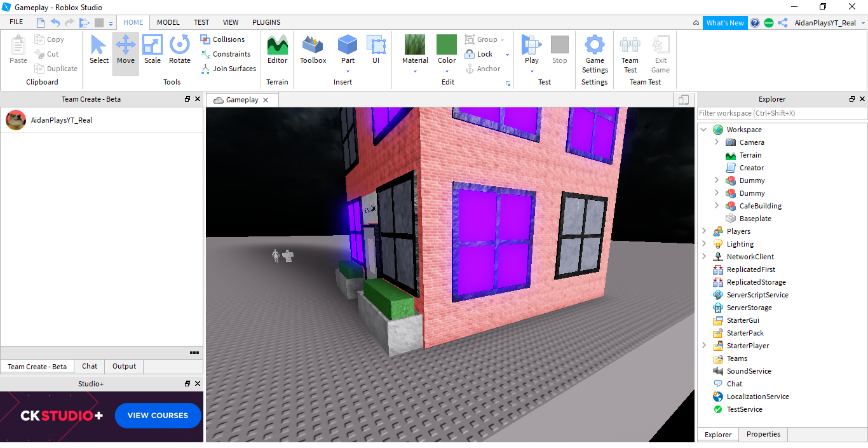This screenshot has height=448, width=868.
Task: Click the What's New button
Action: click(x=724, y=23)
